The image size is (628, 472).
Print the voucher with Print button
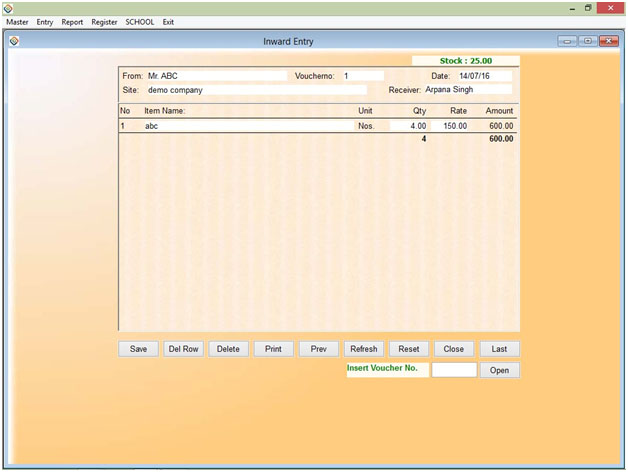(273, 349)
